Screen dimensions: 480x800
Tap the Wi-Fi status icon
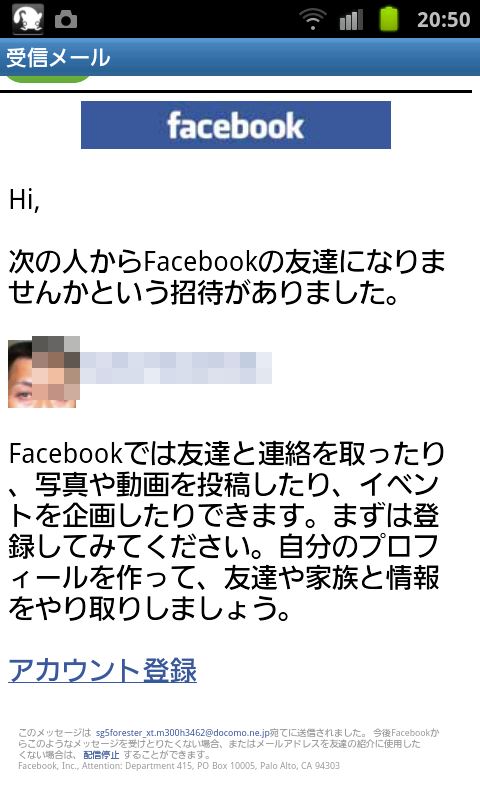coord(313,19)
